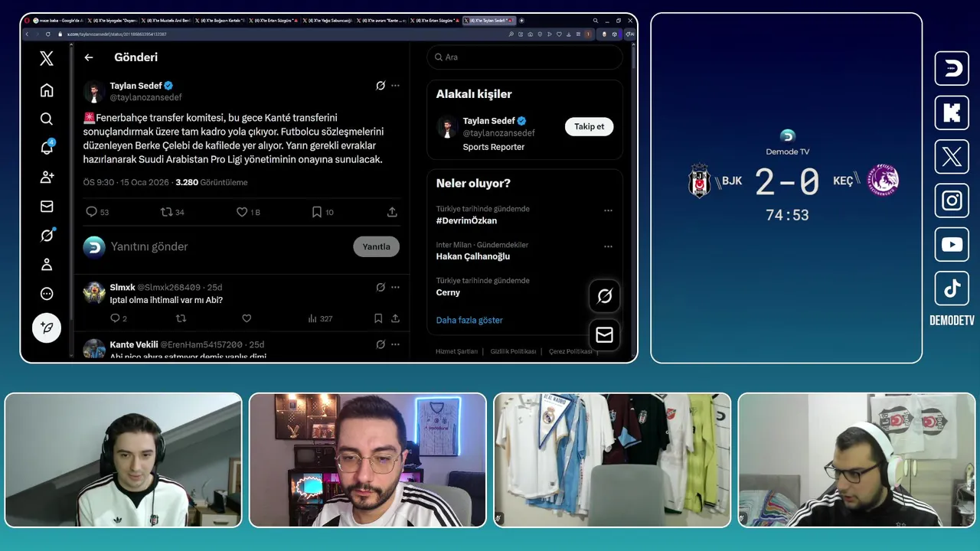
Task: Open the floating Grok button
Action: [604, 296]
